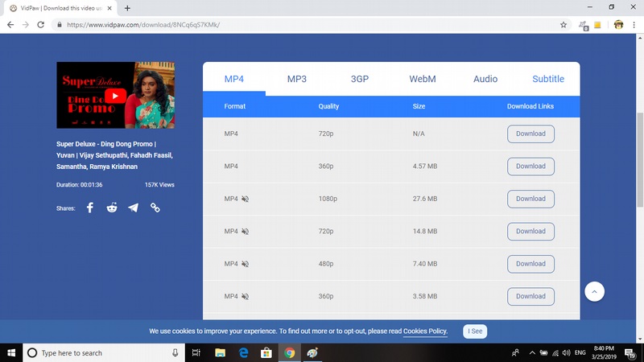Click the video title Super Deluxe text

[114, 155]
